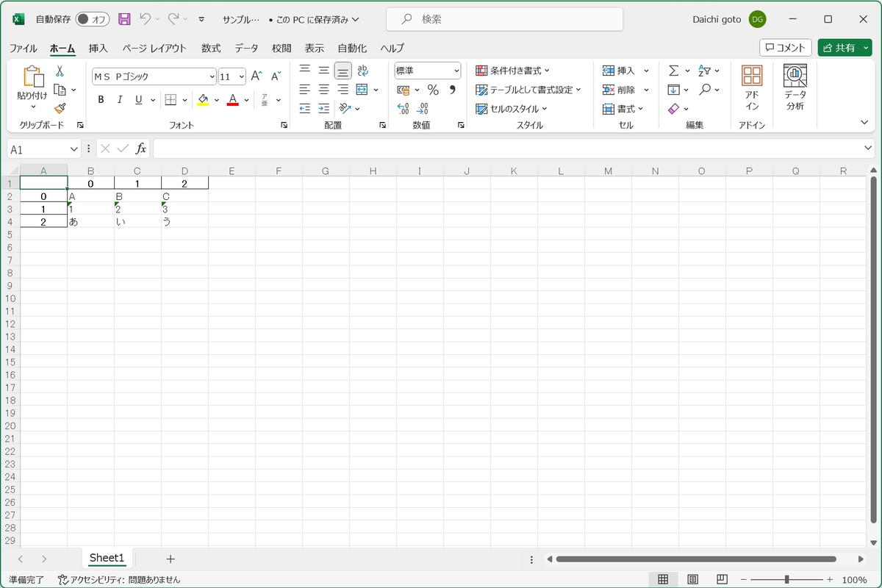
Task: Click the search box labeled 検索
Action: coord(504,19)
